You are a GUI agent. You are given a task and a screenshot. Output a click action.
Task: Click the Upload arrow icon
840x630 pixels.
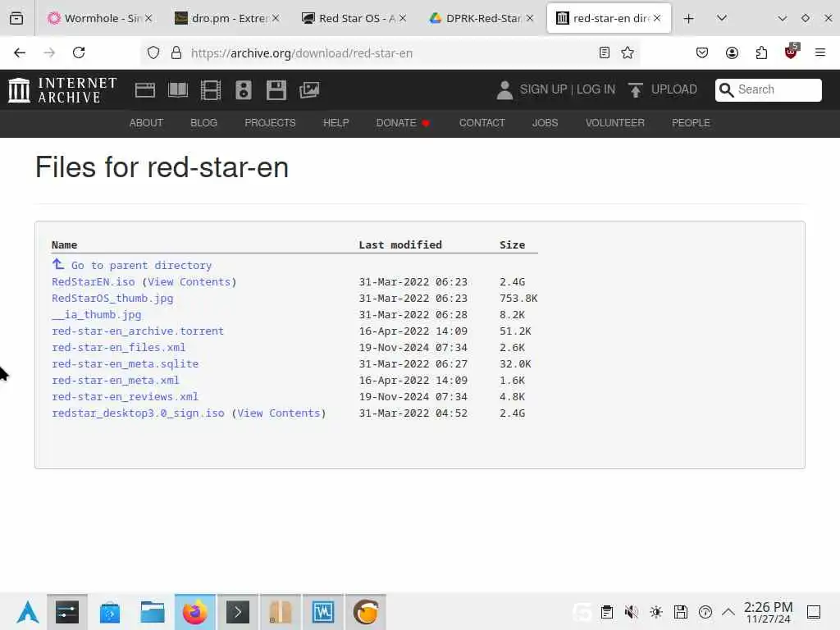(636, 90)
